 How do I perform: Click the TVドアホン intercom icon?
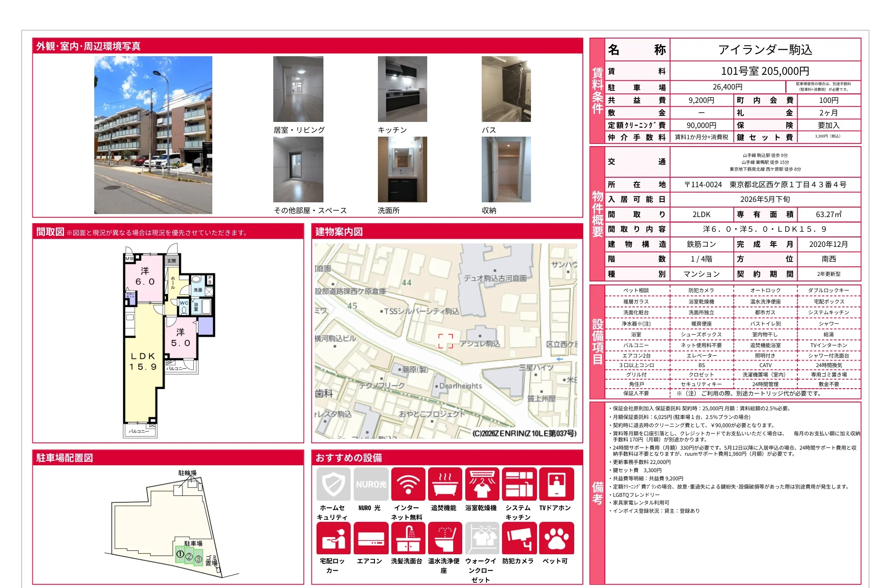click(x=556, y=484)
